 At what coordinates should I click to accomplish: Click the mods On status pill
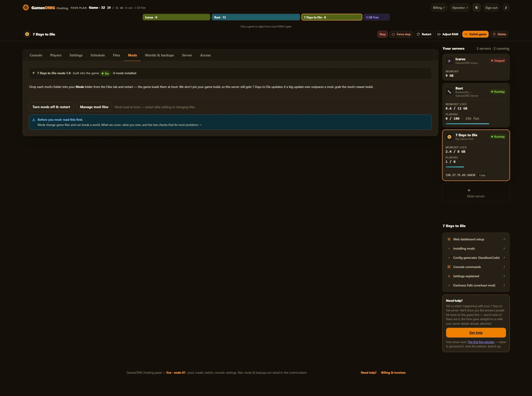pos(105,73)
